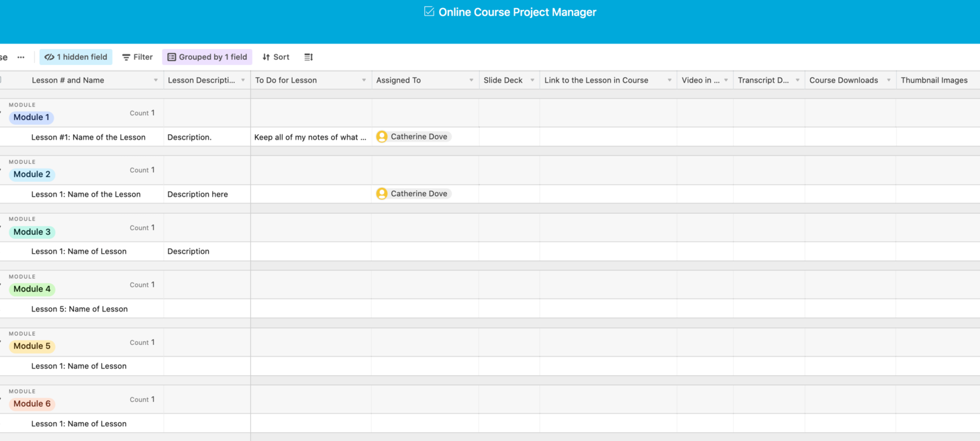The width and height of the screenshot is (980, 441).
Task: Open Slide Deck column dropdown arrow
Action: pos(532,81)
